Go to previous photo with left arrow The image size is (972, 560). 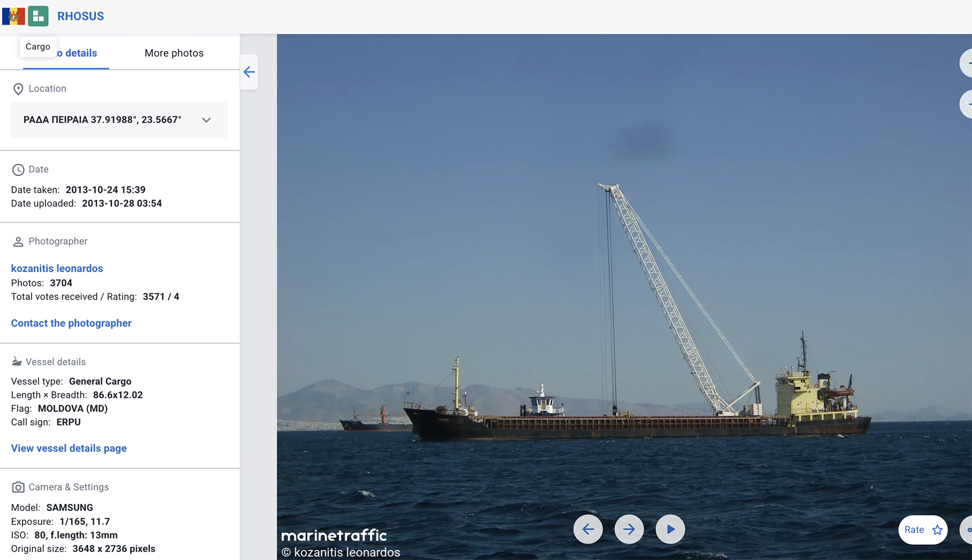point(588,529)
